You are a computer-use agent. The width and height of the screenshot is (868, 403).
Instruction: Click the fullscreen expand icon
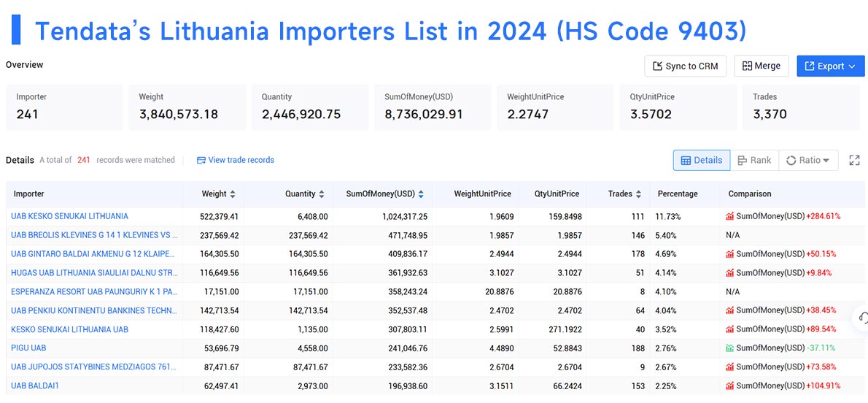(854, 160)
